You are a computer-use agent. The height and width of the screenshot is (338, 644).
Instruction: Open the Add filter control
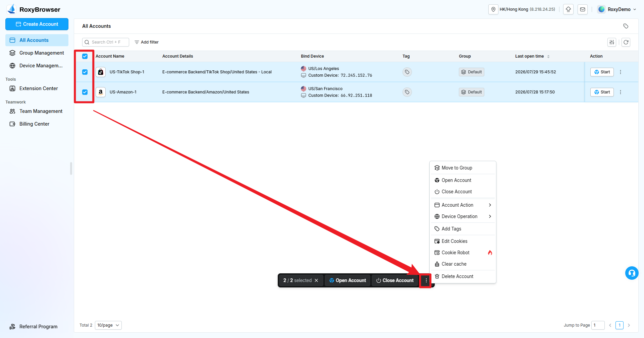point(147,42)
